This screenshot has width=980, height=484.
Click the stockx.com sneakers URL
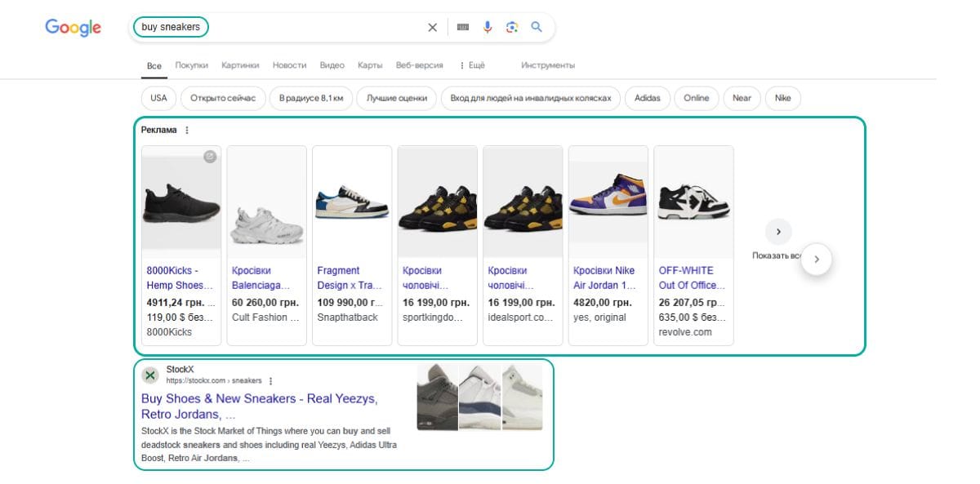tap(214, 381)
